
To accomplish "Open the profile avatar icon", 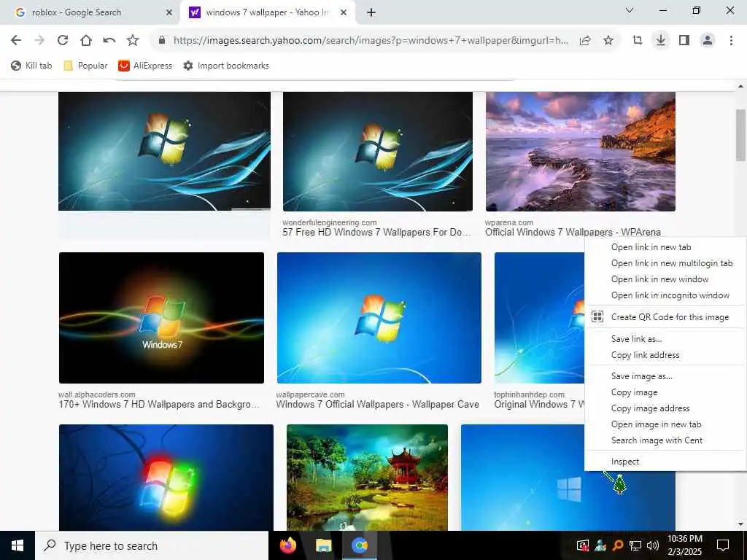I will (x=708, y=41).
